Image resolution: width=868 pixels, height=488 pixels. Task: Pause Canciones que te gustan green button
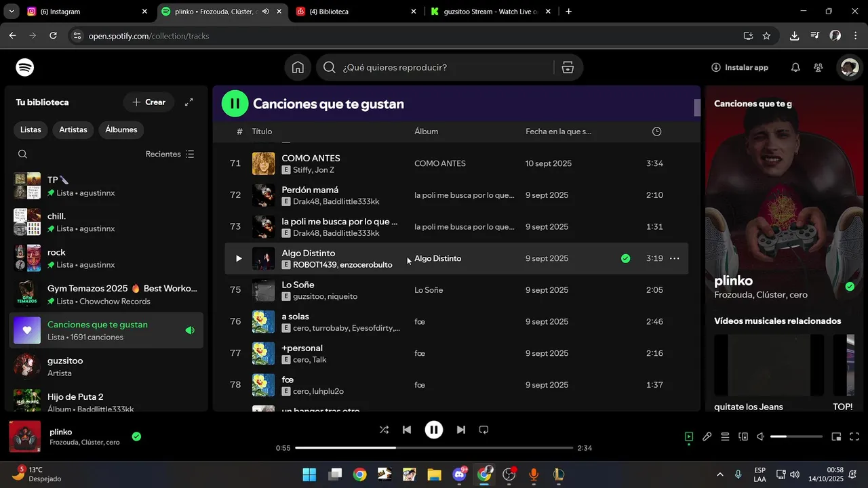click(x=235, y=104)
